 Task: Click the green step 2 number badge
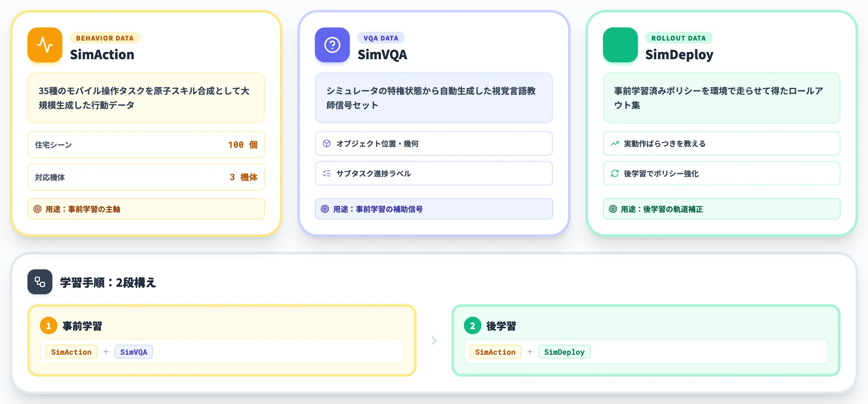472,325
